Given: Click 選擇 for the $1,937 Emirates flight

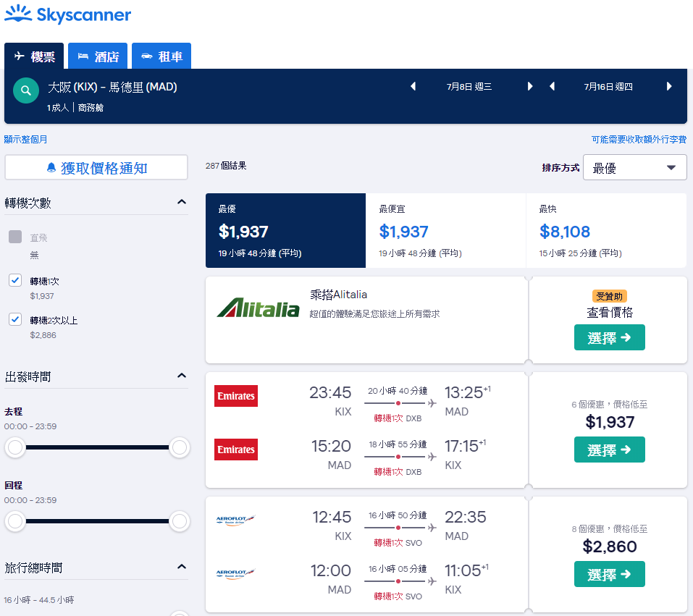Looking at the screenshot, I should [x=610, y=450].
